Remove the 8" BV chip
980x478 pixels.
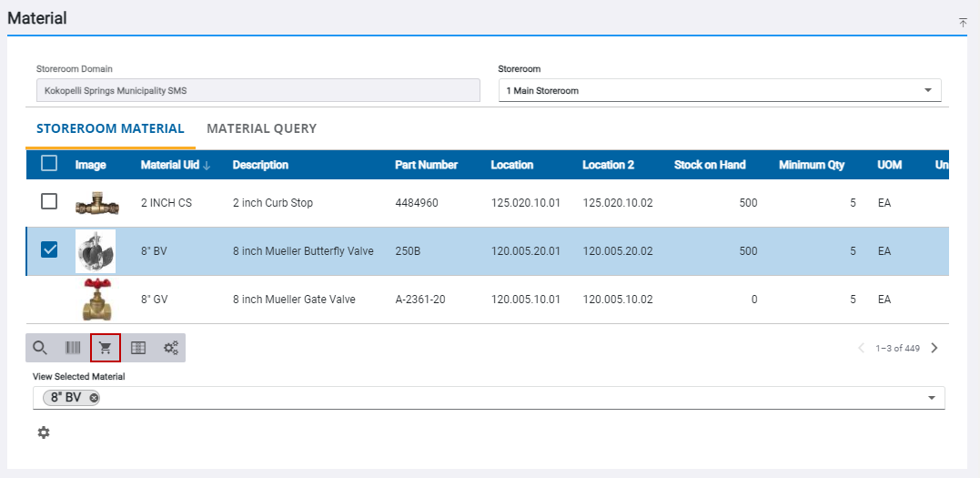[x=94, y=398]
